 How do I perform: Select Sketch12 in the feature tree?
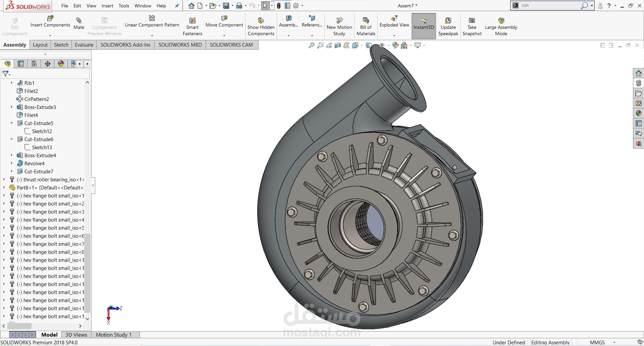click(42, 131)
